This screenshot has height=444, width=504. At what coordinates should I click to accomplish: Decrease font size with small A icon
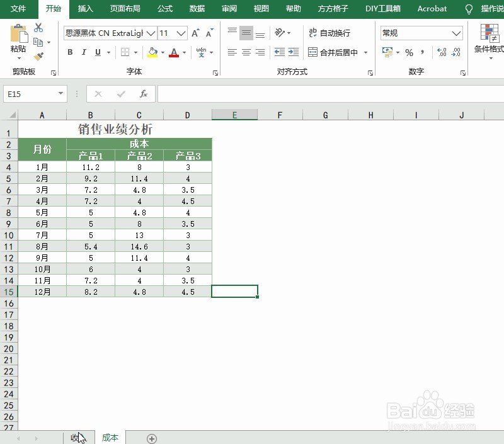[x=210, y=33]
